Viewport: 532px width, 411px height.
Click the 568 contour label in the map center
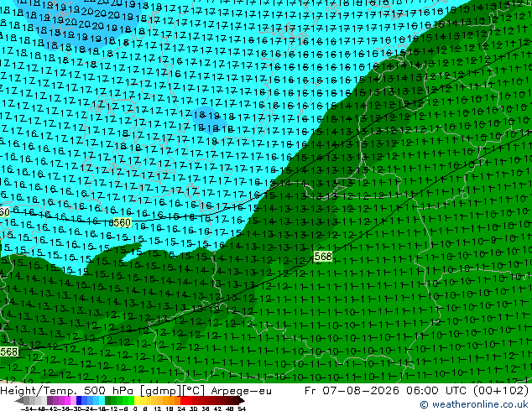pos(323,257)
